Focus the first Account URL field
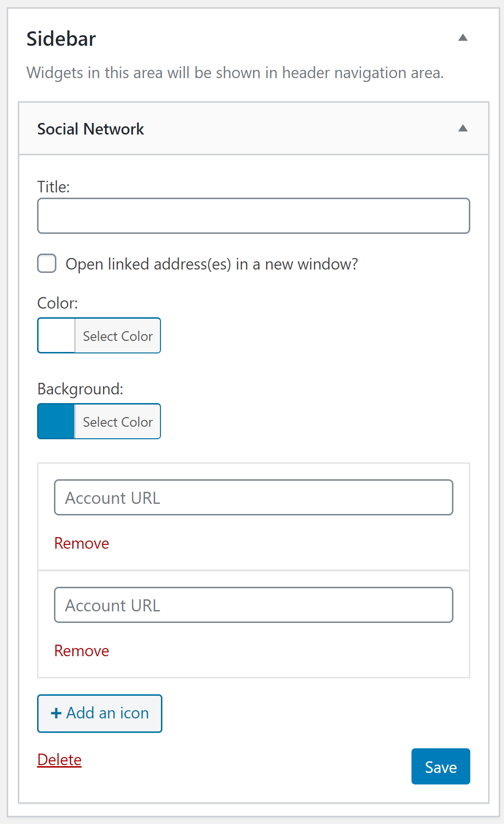 (x=253, y=497)
